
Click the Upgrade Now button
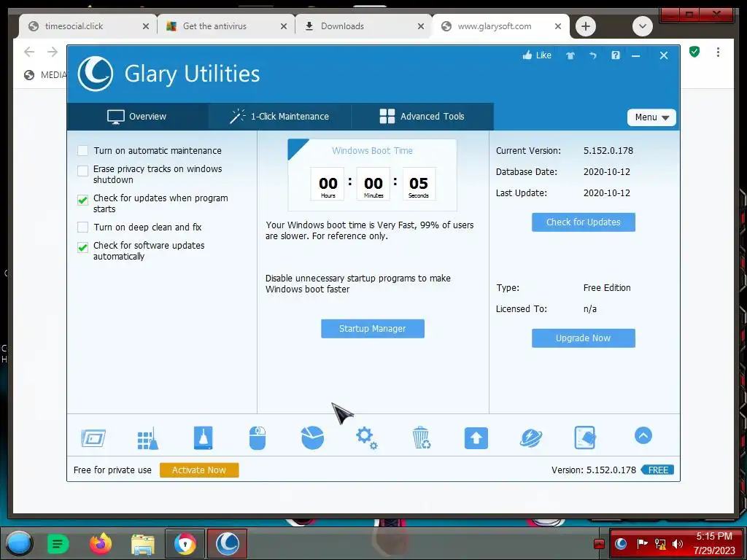tap(583, 338)
